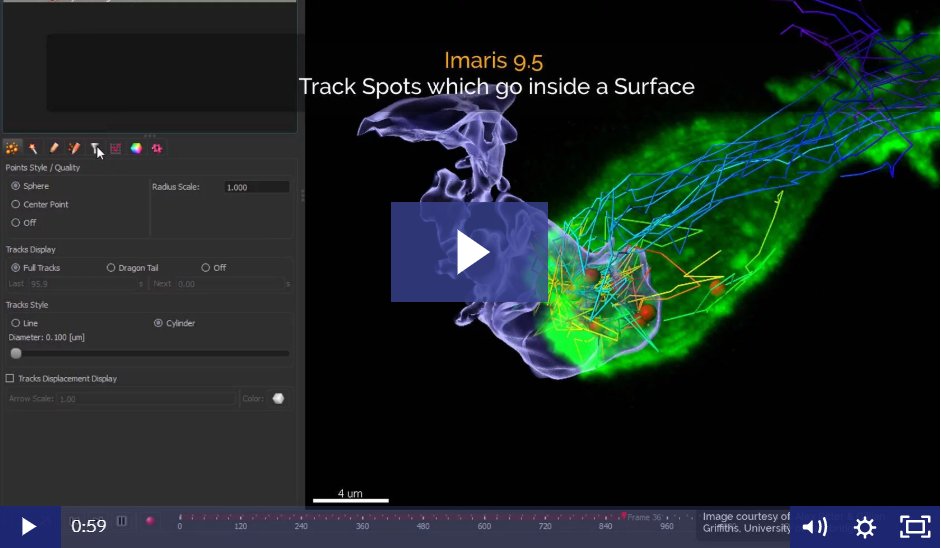Click the pink record sphere button

point(150,521)
